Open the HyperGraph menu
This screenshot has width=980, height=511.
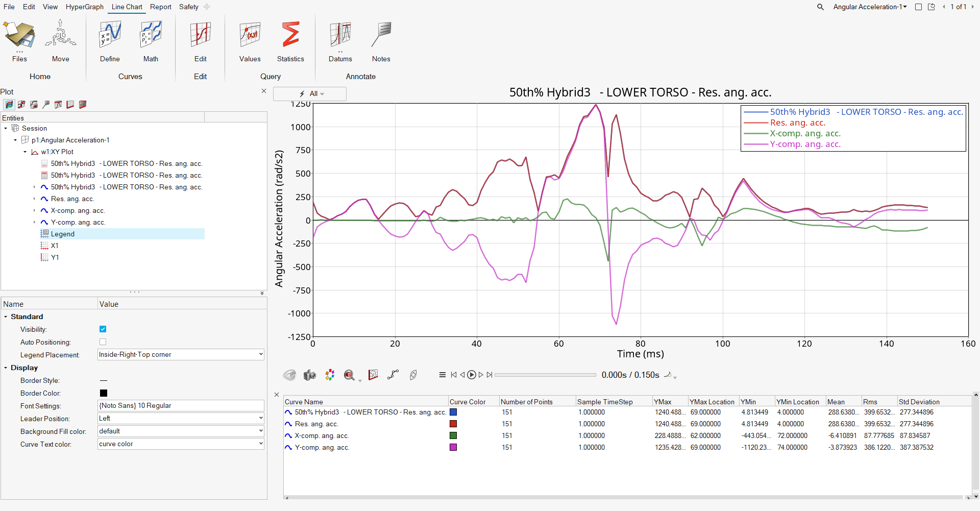click(85, 7)
